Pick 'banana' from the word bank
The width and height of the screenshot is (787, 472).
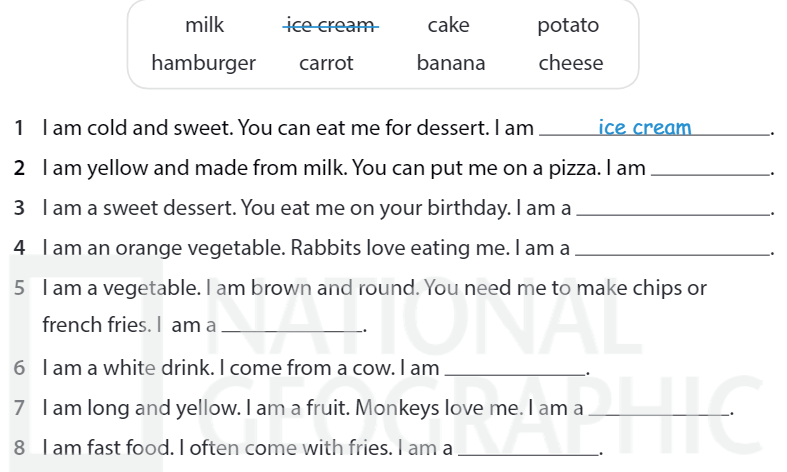pyautogui.click(x=451, y=63)
